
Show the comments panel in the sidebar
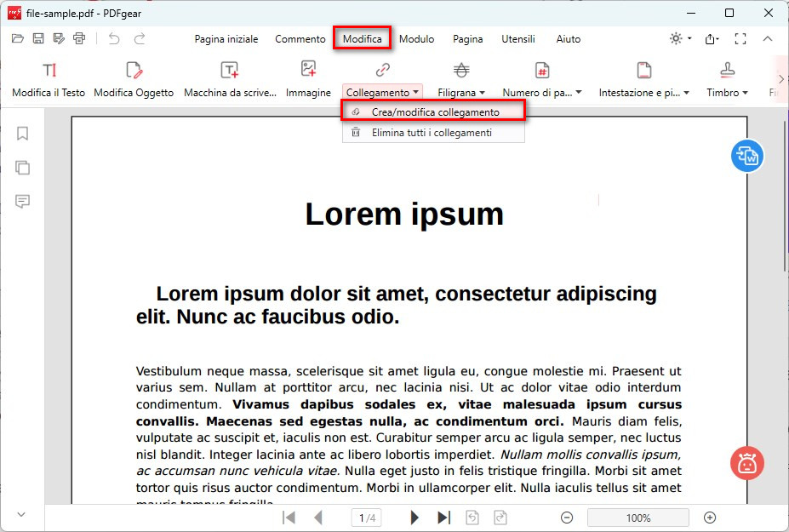pos(23,202)
